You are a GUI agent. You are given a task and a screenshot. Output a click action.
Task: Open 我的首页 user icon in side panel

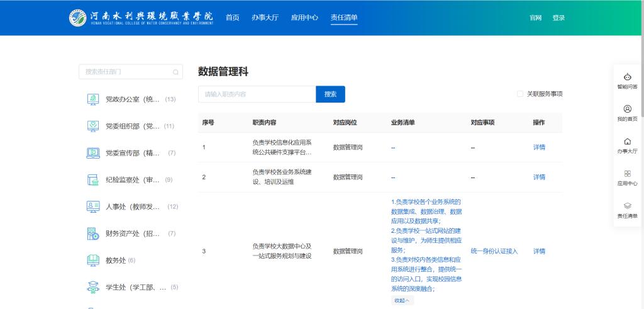pos(627,109)
